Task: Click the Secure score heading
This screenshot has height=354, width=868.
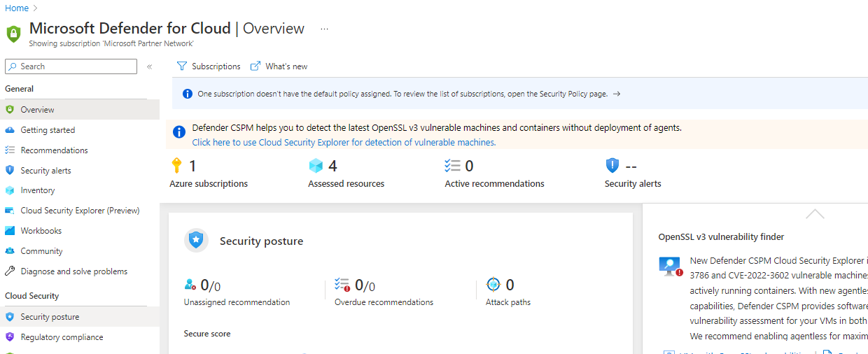Action: click(207, 334)
